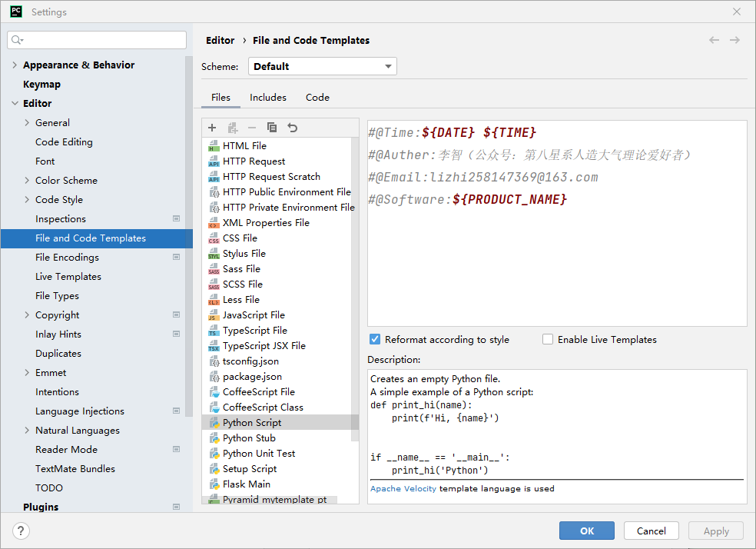The height and width of the screenshot is (549, 756).
Task: Click the search magnifier icon
Action: tap(17, 40)
